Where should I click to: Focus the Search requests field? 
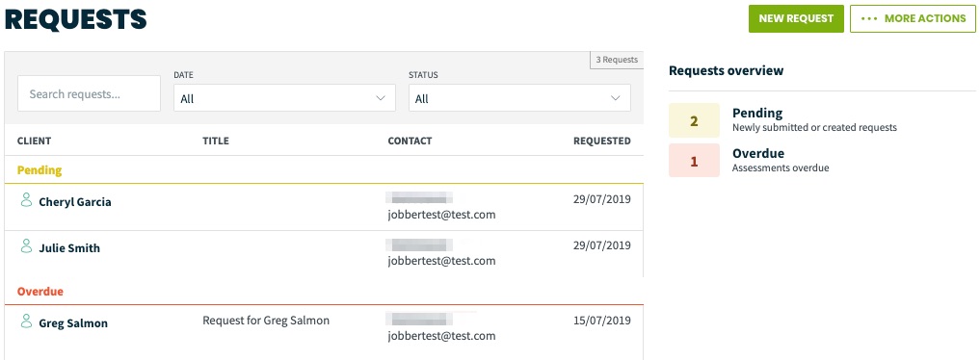pyautogui.click(x=89, y=93)
